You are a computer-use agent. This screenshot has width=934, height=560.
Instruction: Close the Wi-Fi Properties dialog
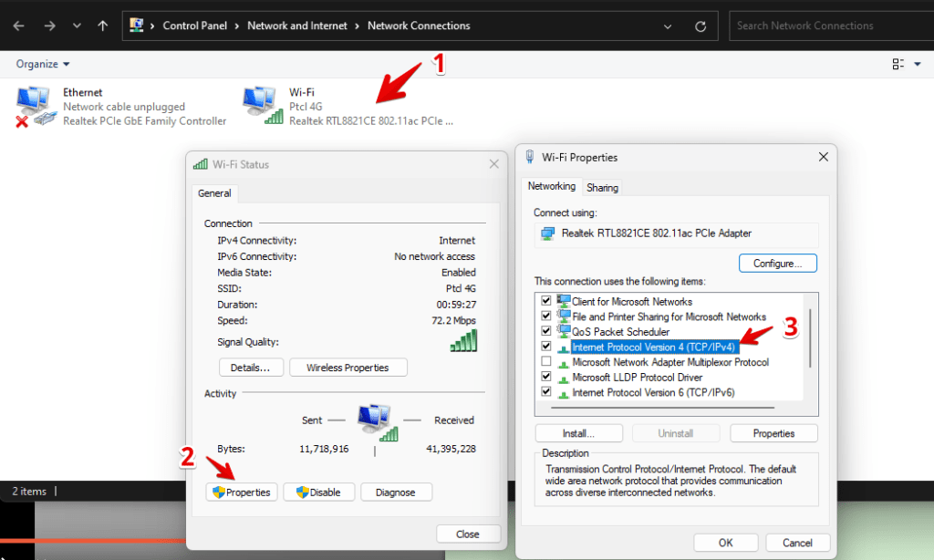824,157
